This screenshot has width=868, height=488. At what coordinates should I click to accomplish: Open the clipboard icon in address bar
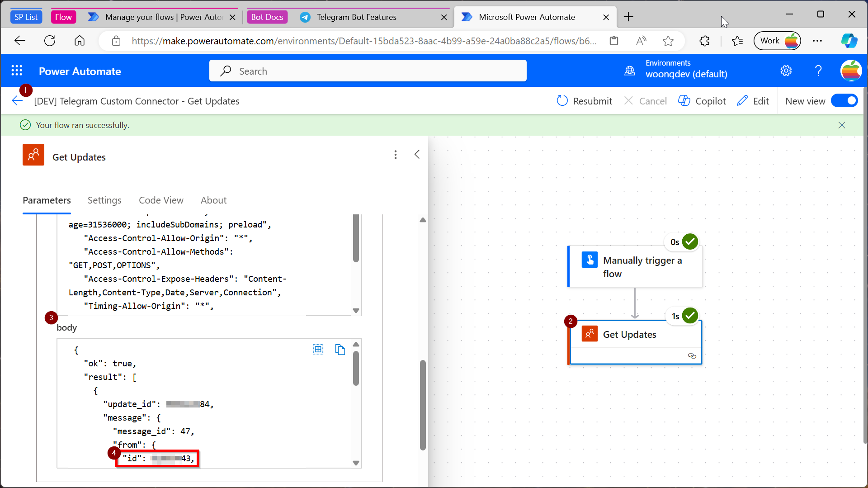(x=614, y=41)
